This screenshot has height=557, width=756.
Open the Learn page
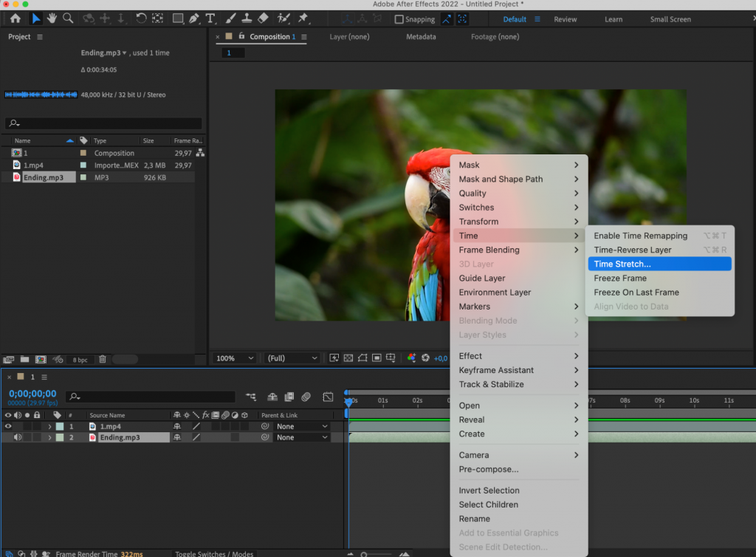(x=614, y=18)
